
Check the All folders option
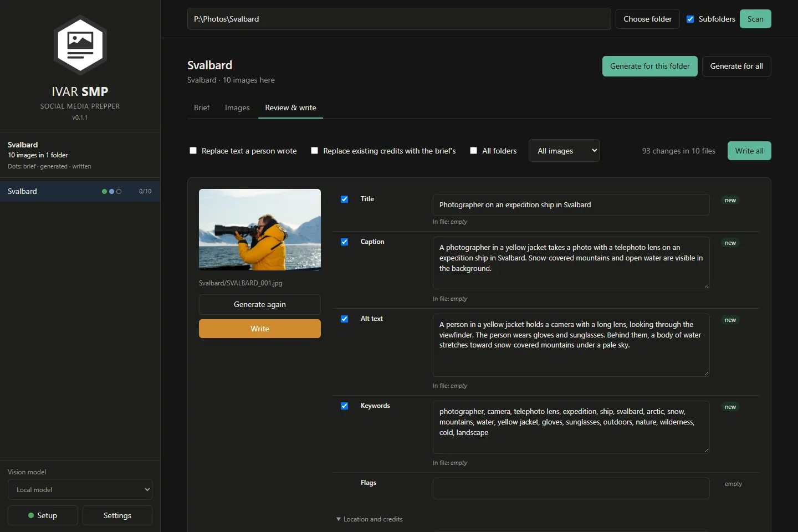point(473,151)
